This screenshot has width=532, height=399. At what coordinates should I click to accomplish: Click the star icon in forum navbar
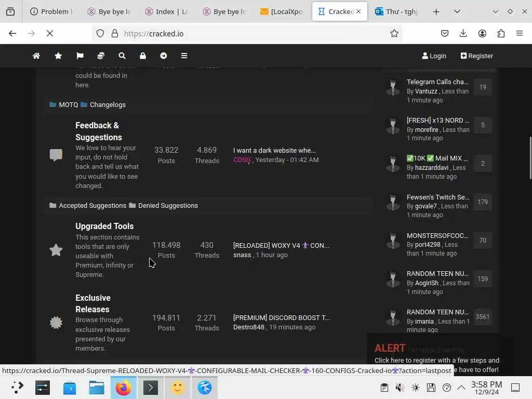(x=58, y=56)
